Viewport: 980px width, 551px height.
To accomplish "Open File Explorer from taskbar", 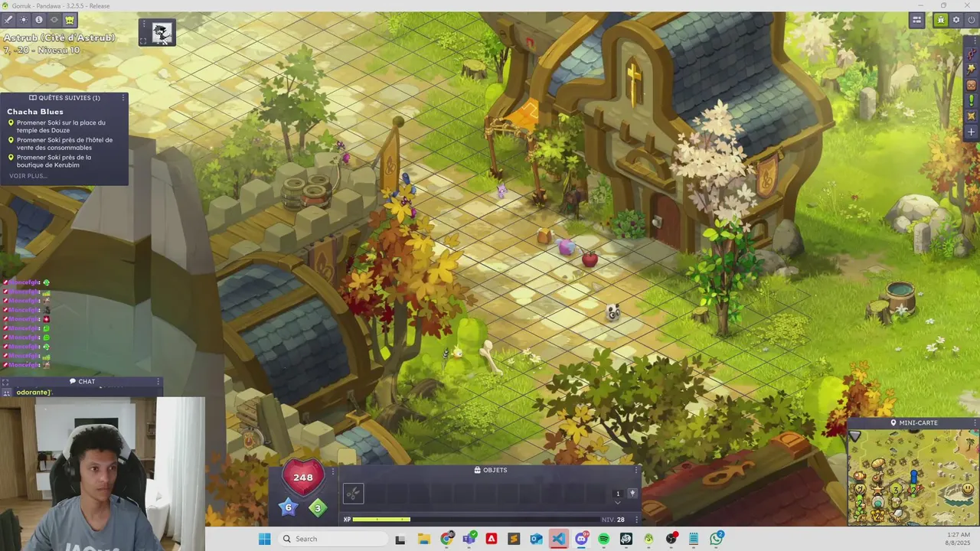I will [x=423, y=539].
